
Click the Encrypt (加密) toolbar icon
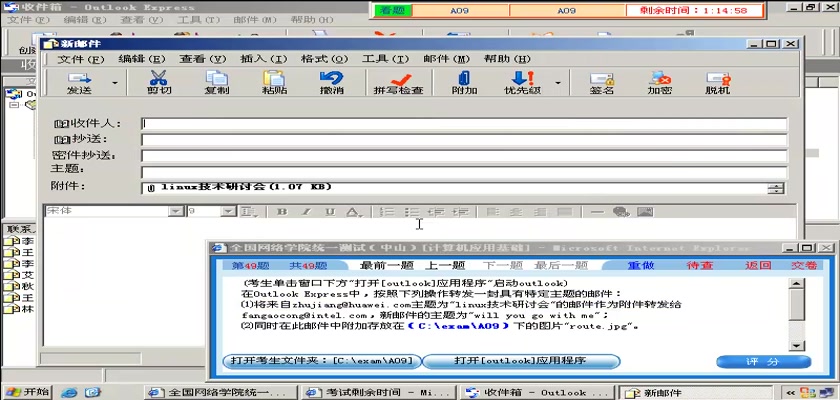click(x=659, y=83)
